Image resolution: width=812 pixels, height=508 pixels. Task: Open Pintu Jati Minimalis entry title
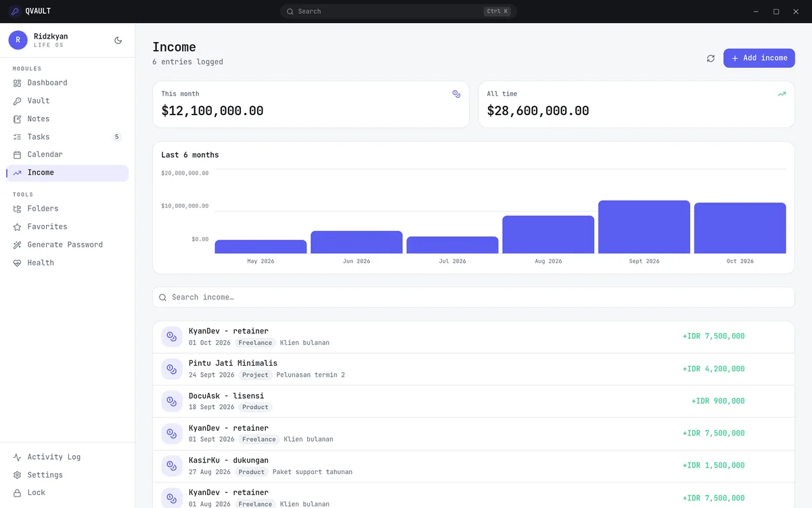pos(233,363)
